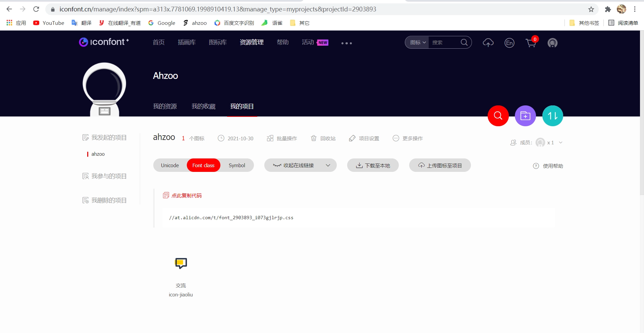Select the yellow icon-jiaoliu thumbnail

(181, 264)
